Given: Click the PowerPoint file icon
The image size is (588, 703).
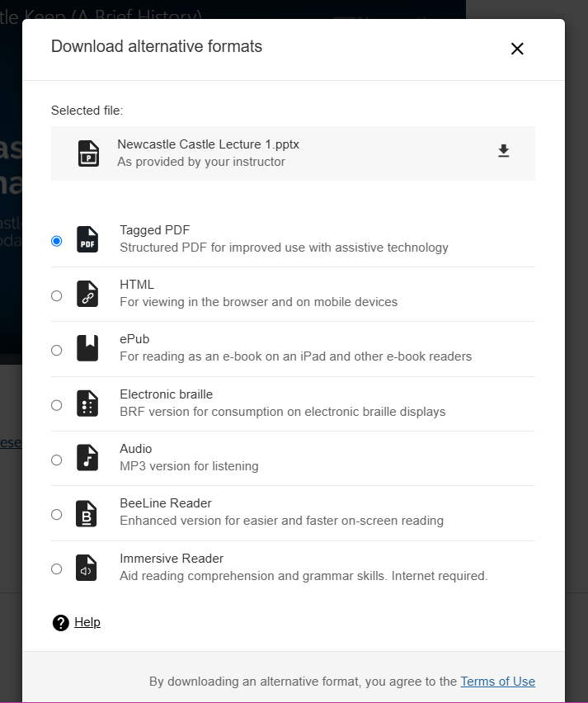Looking at the screenshot, I should [88, 153].
